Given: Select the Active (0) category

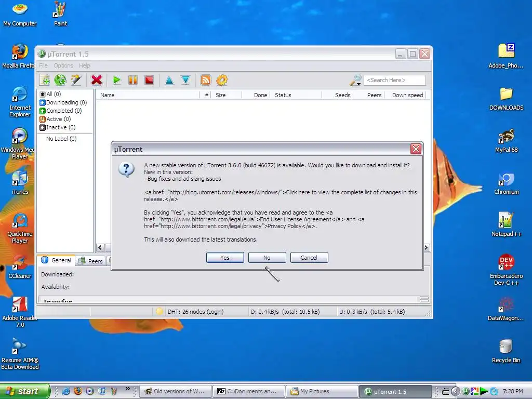Looking at the screenshot, I should (x=55, y=119).
